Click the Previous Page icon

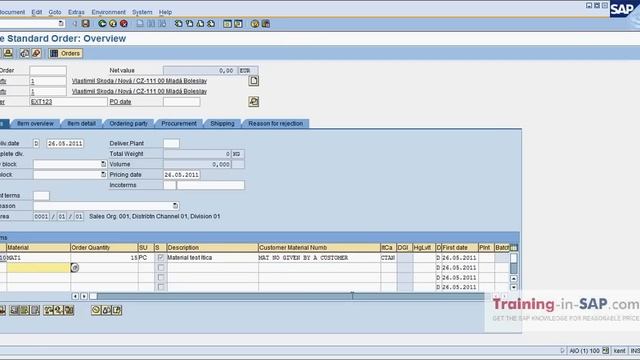pyautogui.click(x=189, y=24)
